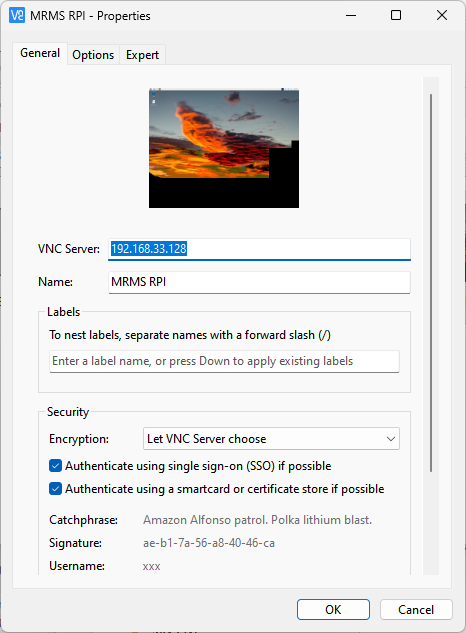
Task: Click the label name entry box
Action: [x=224, y=361]
